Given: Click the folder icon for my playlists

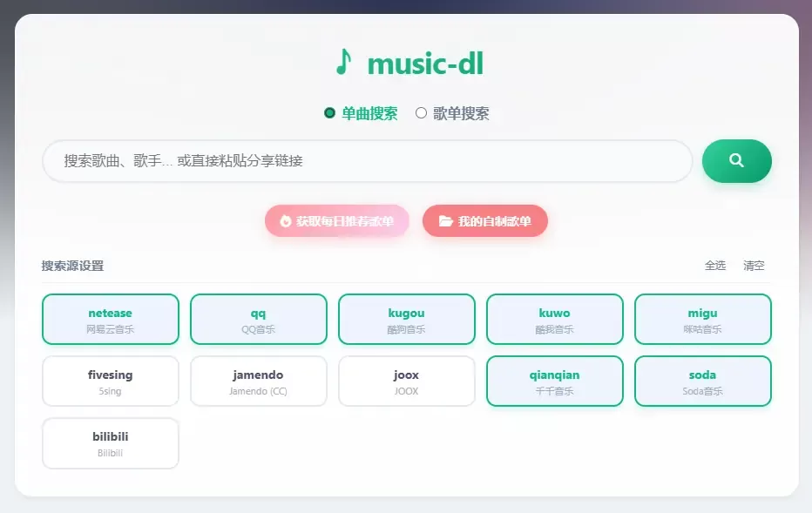Looking at the screenshot, I should tap(445, 221).
